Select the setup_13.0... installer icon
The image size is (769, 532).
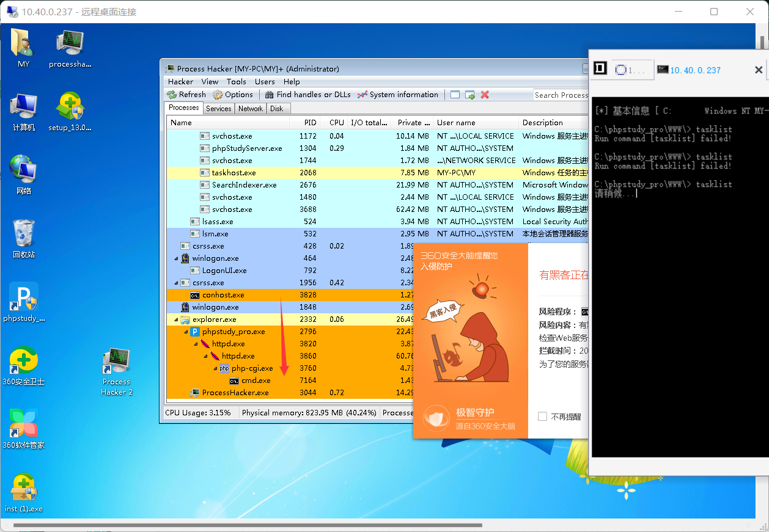70,112
